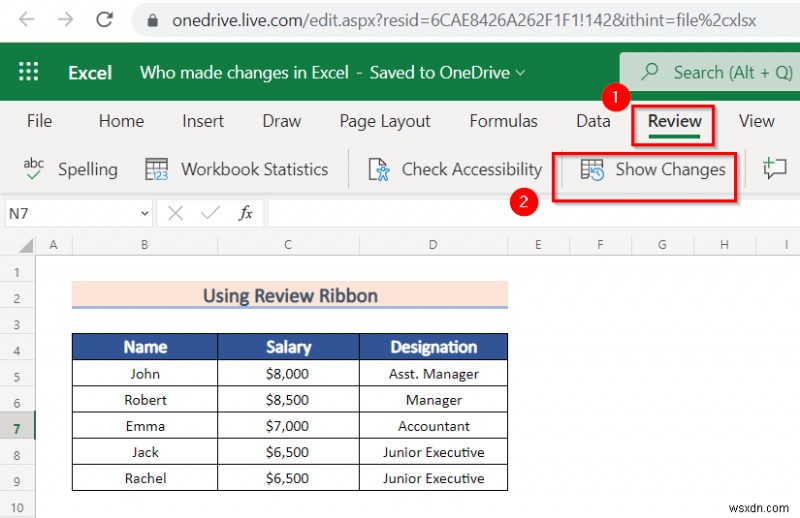Select column E header
Image resolution: width=800 pixels, height=518 pixels.
point(538,245)
